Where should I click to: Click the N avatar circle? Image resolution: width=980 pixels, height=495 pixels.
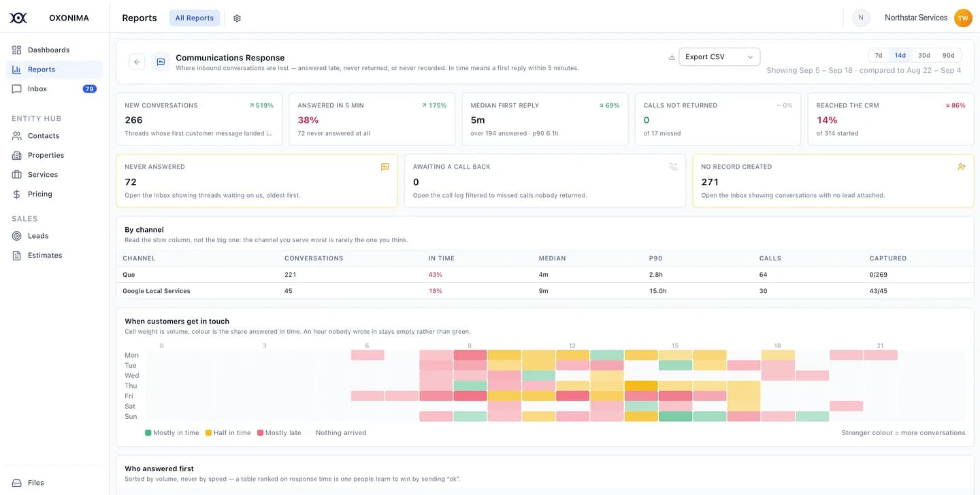pos(861,18)
